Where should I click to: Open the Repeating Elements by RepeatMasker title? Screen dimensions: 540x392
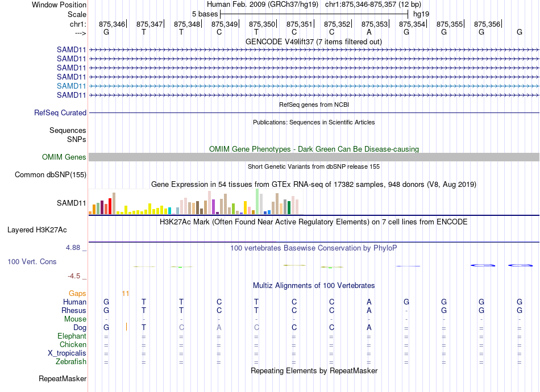314,371
